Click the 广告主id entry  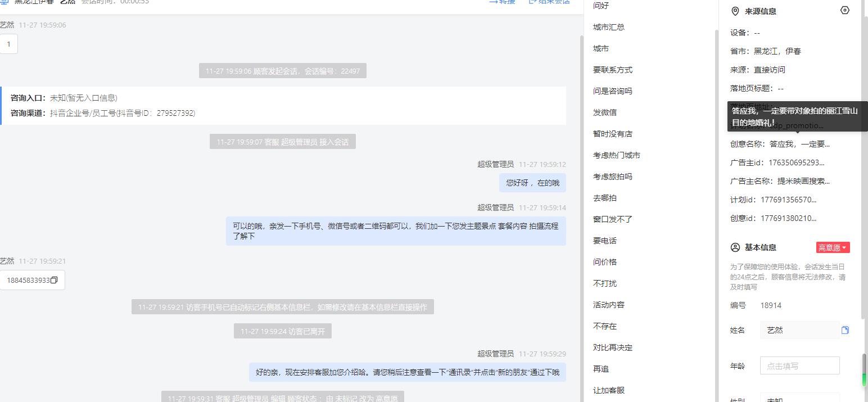[x=777, y=162]
